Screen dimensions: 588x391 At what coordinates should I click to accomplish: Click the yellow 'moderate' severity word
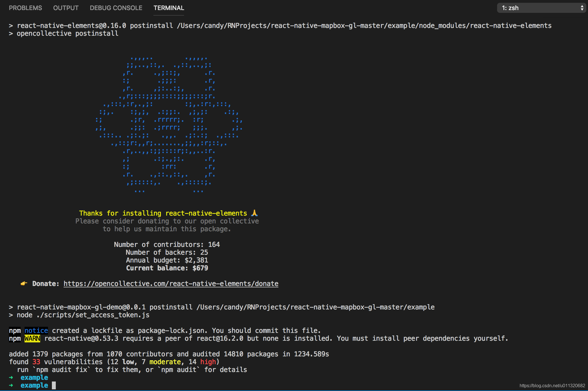click(165, 362)
